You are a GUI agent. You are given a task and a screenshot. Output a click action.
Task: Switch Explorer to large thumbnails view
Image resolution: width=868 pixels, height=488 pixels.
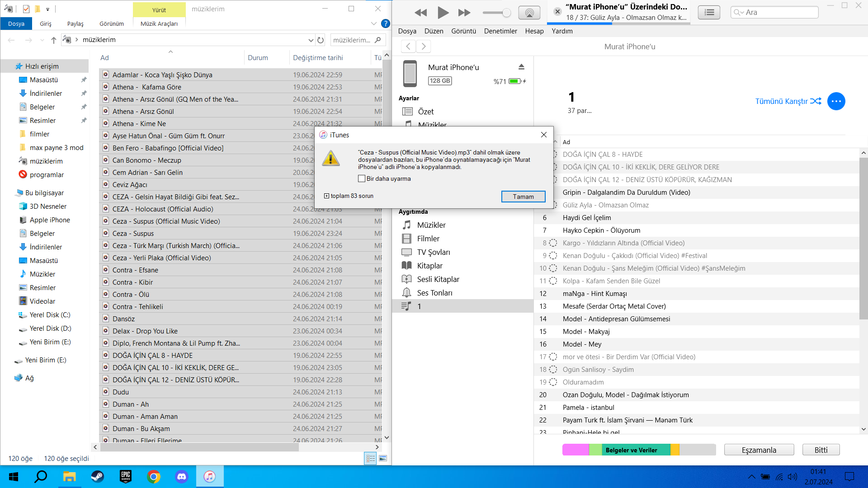383,458
